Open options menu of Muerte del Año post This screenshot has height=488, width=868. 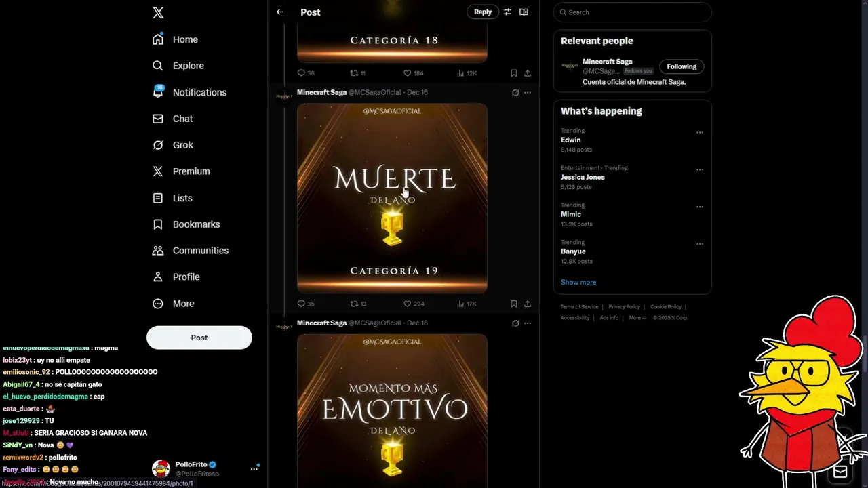coord(528,93)
